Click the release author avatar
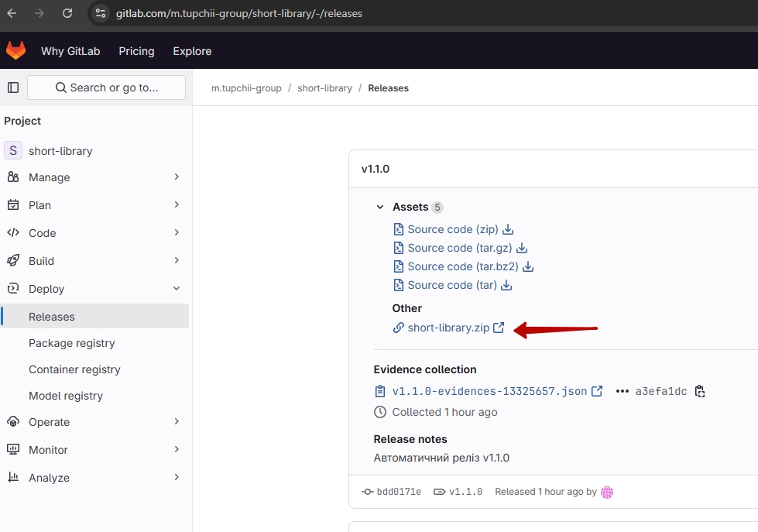758x532 pixels. pyautogui.click(x=607, y=492)
